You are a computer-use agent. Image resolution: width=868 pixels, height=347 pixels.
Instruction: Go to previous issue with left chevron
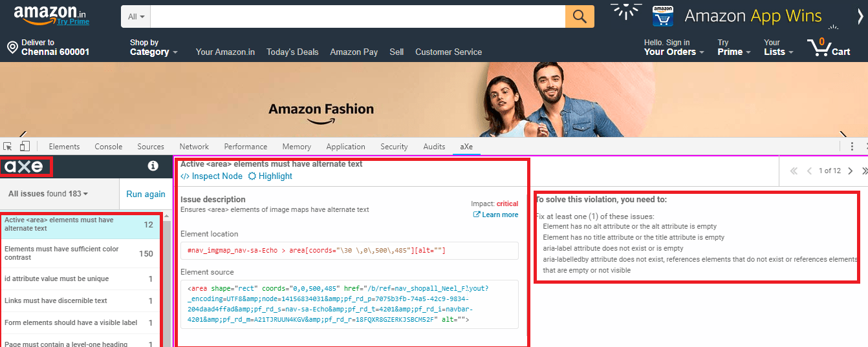click(x=809, y=171)
